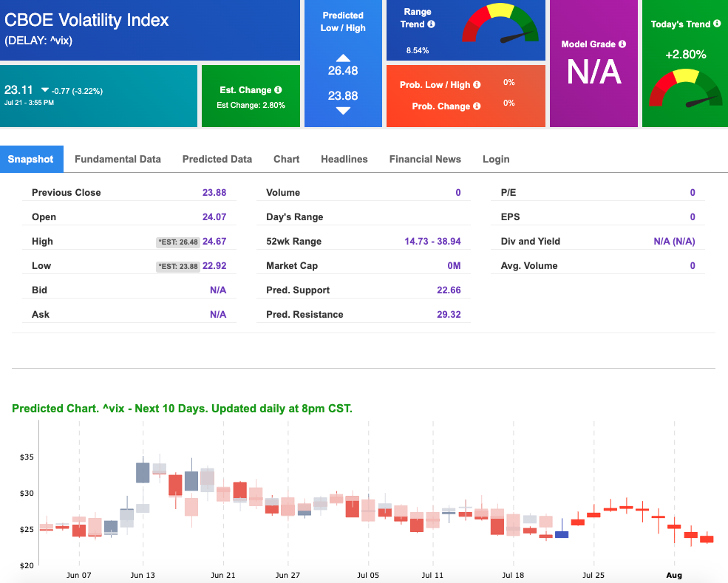Click the up arrow above predicted high 26.48
This screenshot has width=728, height=583.
click(x=343, y=58)
